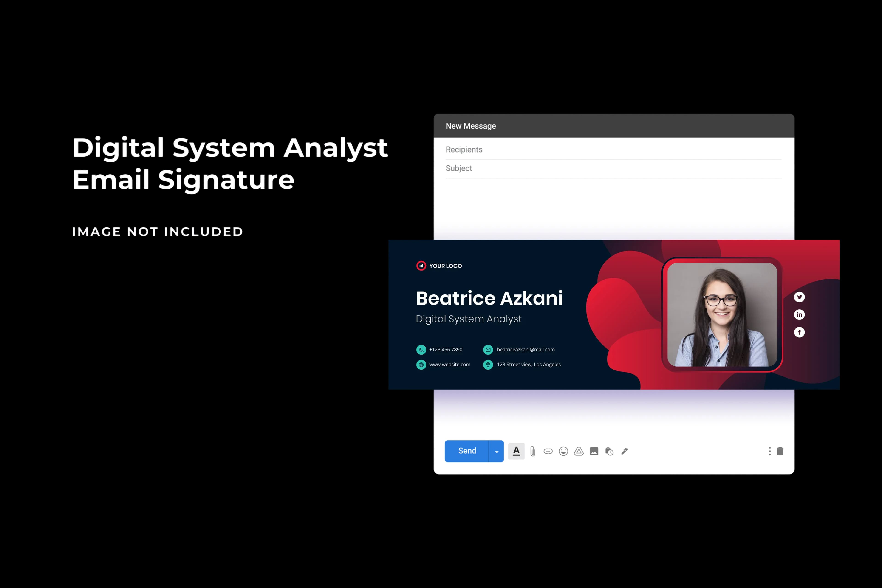This screenshot has height=588, width=882.
Task: Click the insert signature pen icon
Action: 625,452
